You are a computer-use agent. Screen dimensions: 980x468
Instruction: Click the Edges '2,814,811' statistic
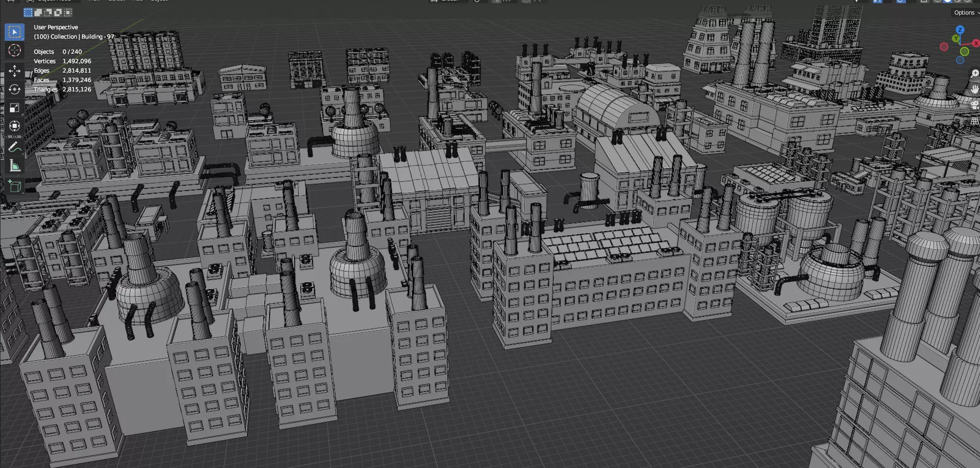77,71
